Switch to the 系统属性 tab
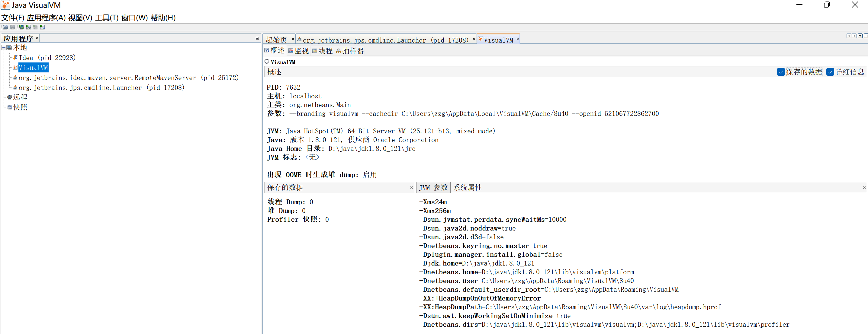The width and height of the screenshot is (868, 334). pyautogui.click(x=468, y=188)
